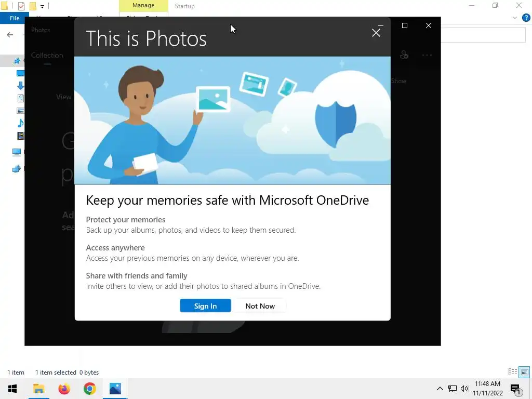Image resolution: width=532 pixels, height=399 pixels.
Task: Dismiss the This is Photos dialog
Action: [376, 33]
